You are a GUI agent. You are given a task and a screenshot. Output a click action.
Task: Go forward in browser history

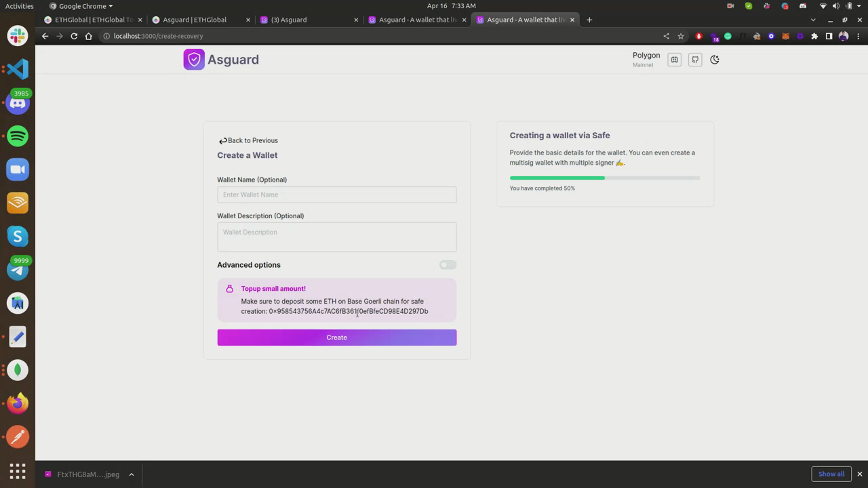[x=60, y=36]
